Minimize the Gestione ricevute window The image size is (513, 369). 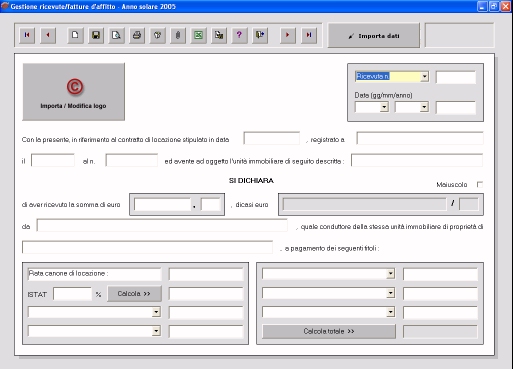click(x=482, y=6)
